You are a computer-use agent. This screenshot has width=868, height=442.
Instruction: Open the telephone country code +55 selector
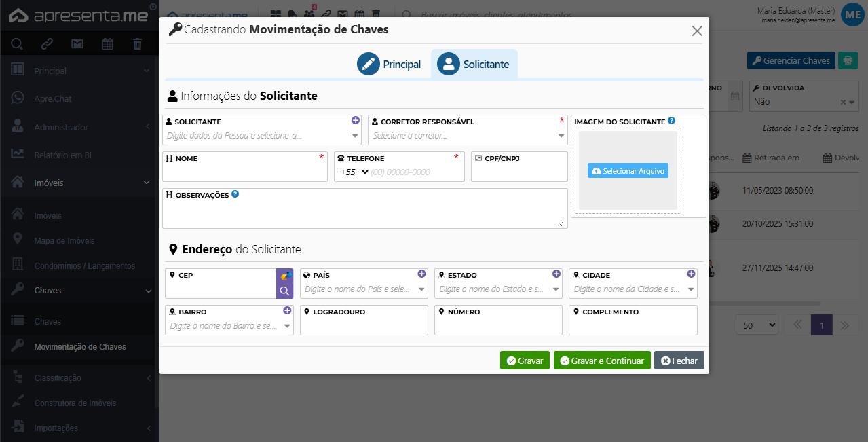(354, 172)
